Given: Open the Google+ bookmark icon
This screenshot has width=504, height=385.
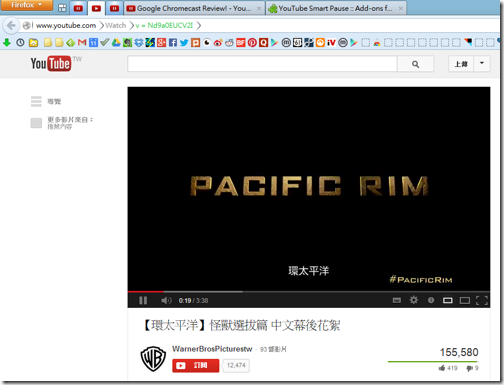Looking at the screenshot, I should coord(161,42).
